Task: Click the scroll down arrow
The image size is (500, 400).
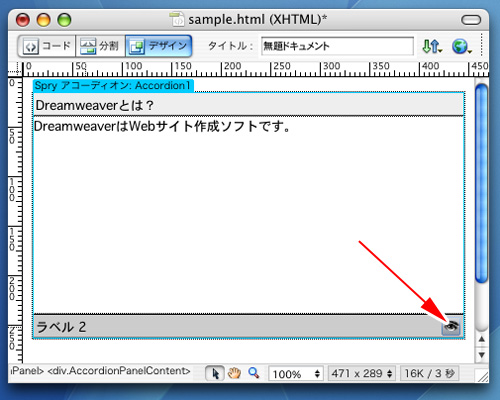Action: [481, 355]
